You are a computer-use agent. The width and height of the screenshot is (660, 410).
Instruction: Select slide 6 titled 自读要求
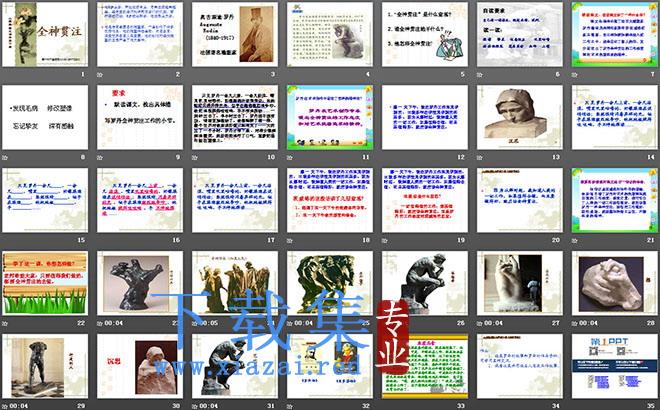(x=520, y=35)
